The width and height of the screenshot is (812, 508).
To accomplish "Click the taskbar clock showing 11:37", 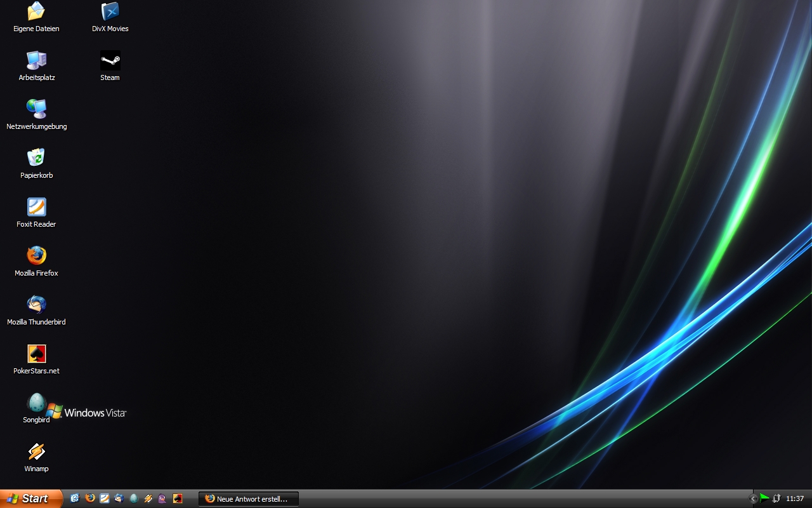I will point(795,499).
